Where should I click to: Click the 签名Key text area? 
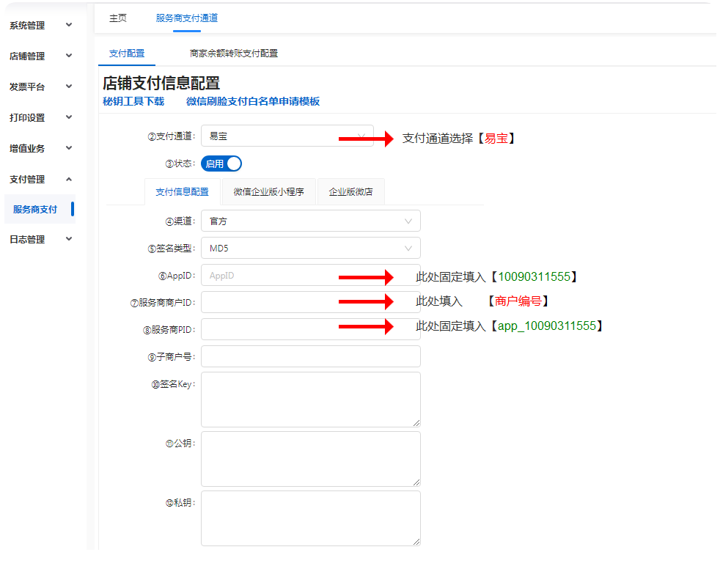coord(310,399)
